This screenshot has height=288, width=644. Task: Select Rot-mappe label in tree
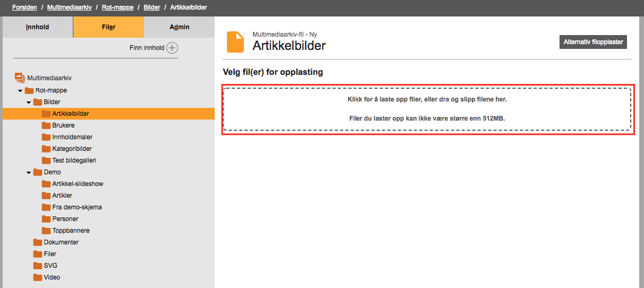pos(51,90)
